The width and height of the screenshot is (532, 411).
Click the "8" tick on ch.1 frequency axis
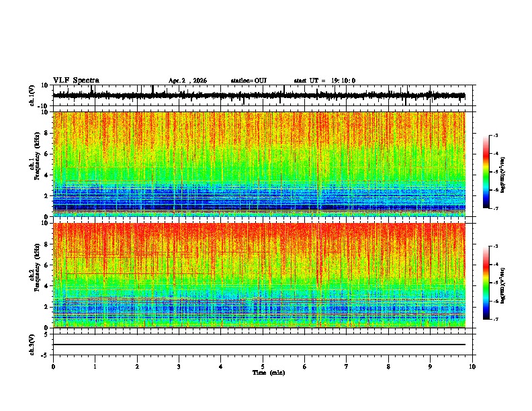(x=47, y=133)
